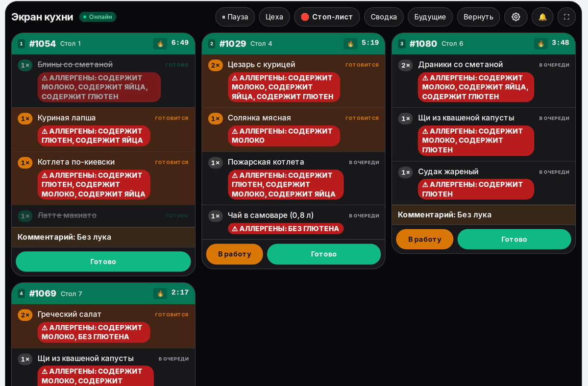This screenshot has height=386, width=588.
Task: Click the Онлайн status badge
Action: pos(98,17)
